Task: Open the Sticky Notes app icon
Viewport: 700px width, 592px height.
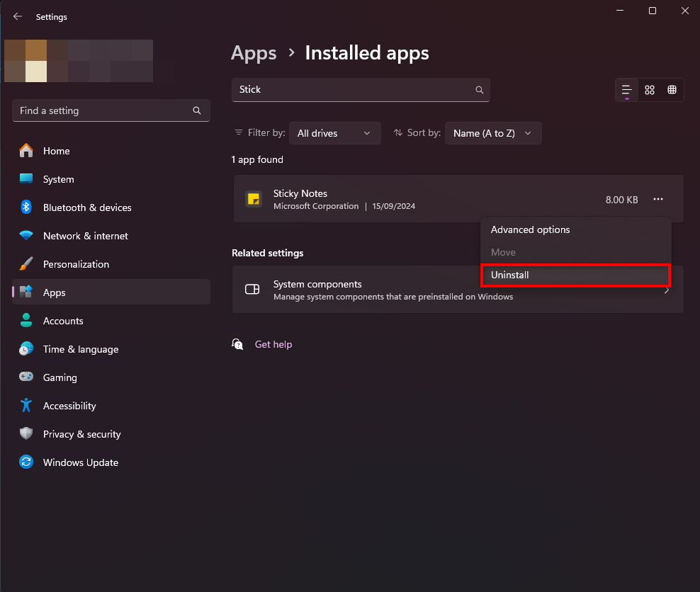Action: coord(253,199)
